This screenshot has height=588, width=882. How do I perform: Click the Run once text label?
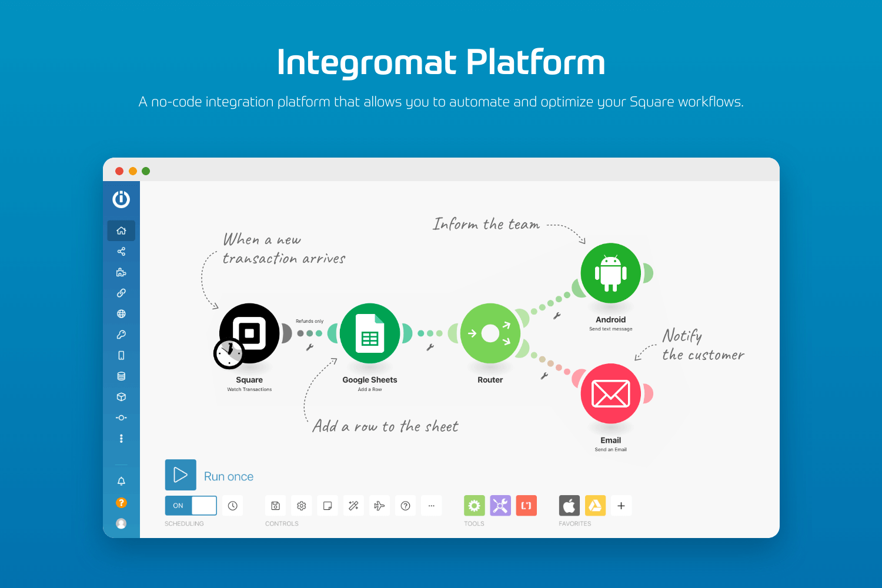(229, 476)
